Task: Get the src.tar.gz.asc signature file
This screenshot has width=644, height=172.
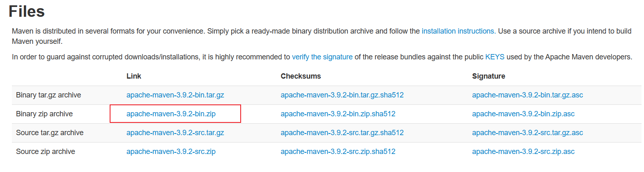Action: coord(527,133)
